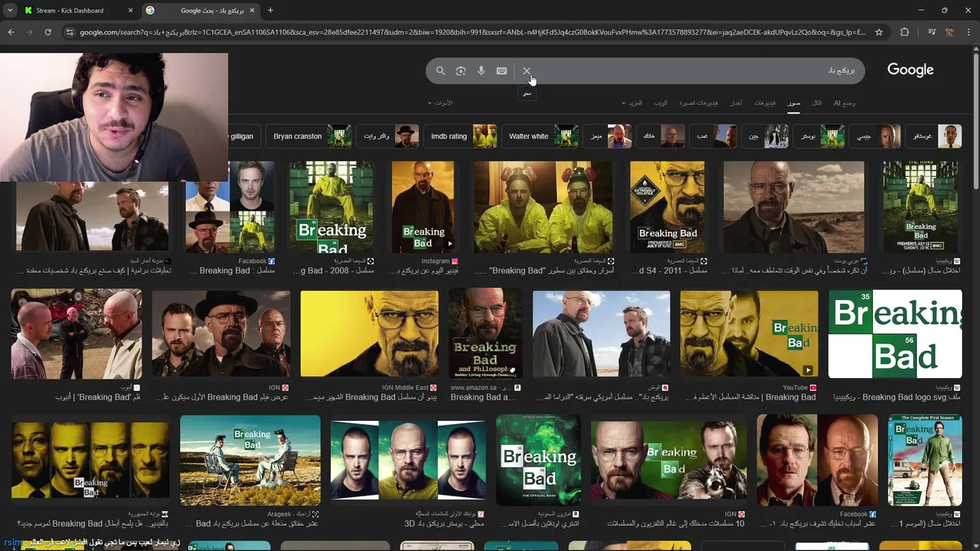Clear the search query with X

coord(527,70)
